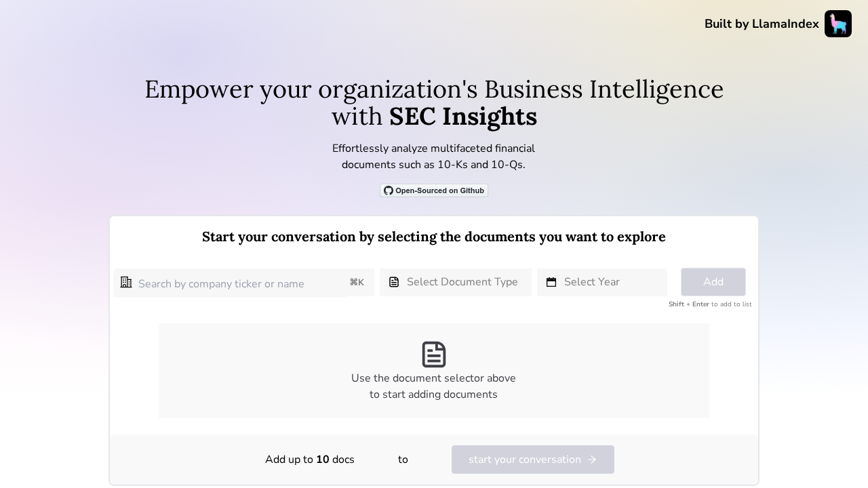Click the building icon in the search field
This screenshot has height=488, width=868.
126,282
